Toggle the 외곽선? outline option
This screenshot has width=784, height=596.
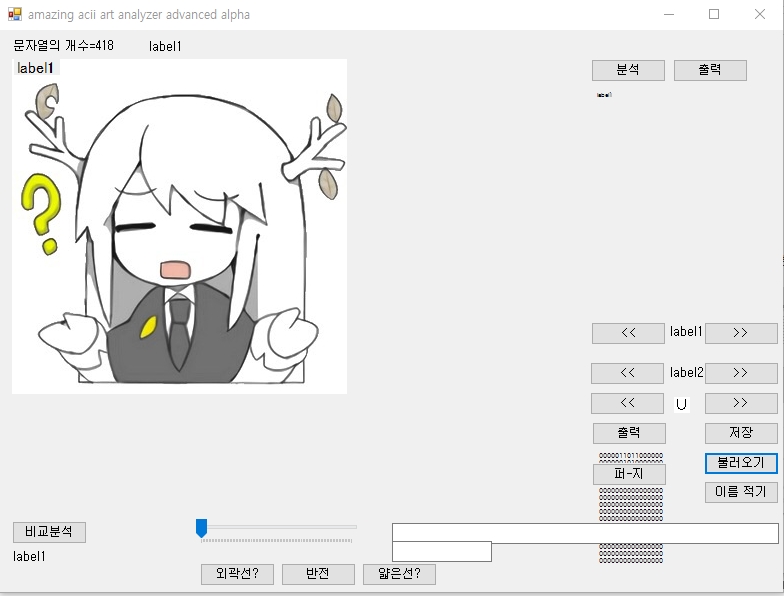(237, 574)
